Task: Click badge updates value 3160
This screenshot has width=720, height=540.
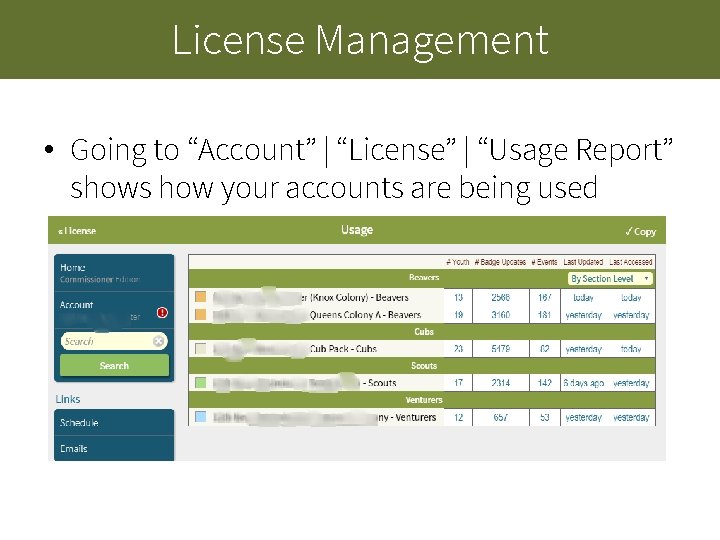Action: 501,315
